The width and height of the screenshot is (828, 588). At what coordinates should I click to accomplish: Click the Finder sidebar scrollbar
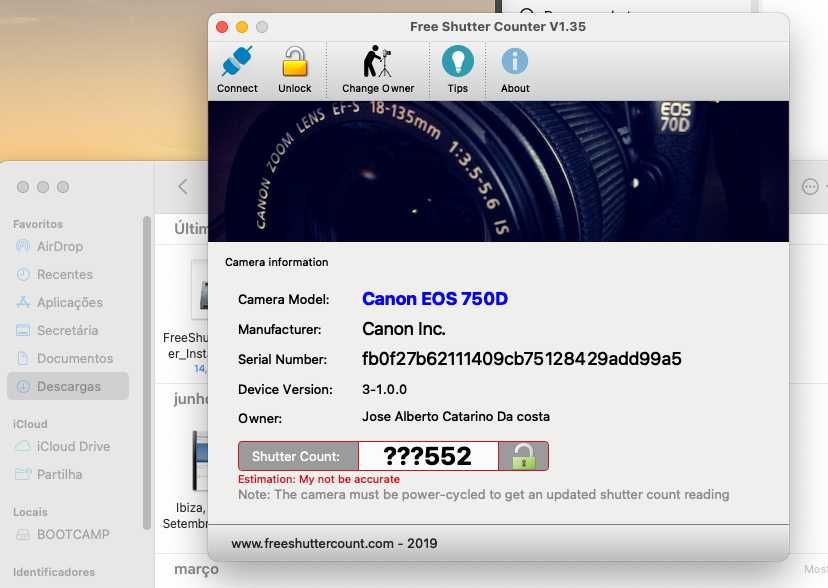[x=146, y=372]
